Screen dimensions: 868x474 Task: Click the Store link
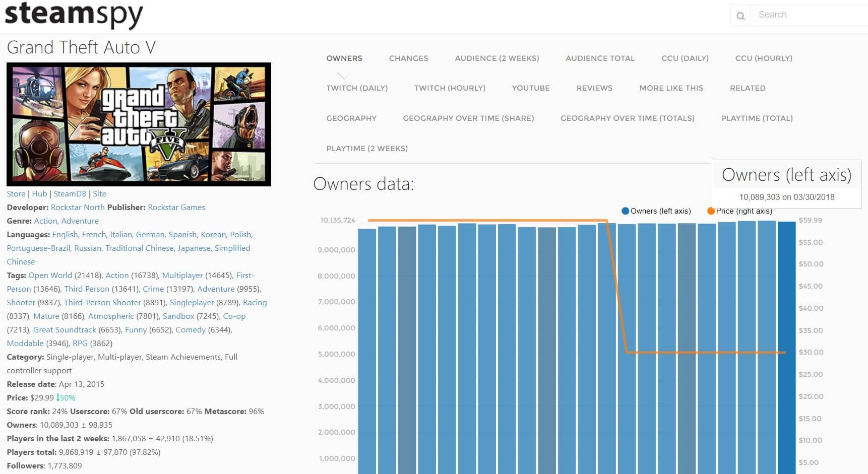pos(16,194)
